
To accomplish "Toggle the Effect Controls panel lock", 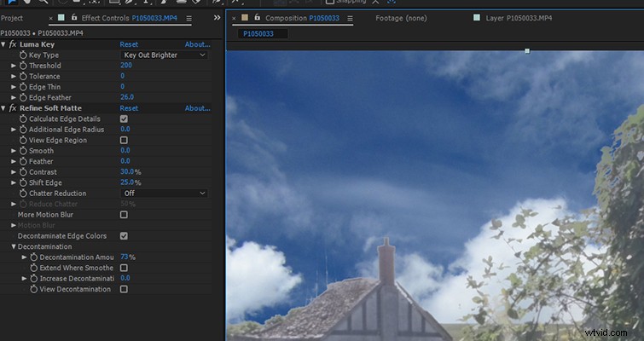I will 74,18.
